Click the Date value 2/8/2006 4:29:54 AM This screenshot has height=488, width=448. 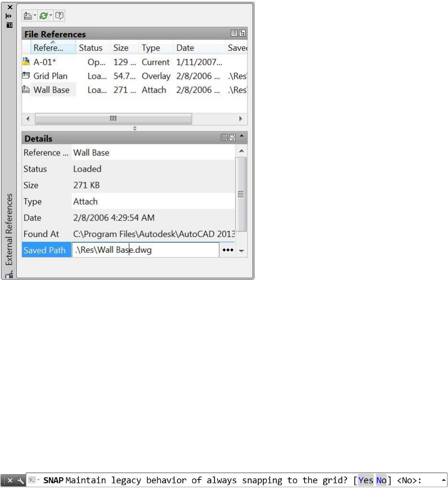pyautogui.click(x=114, y=217)
